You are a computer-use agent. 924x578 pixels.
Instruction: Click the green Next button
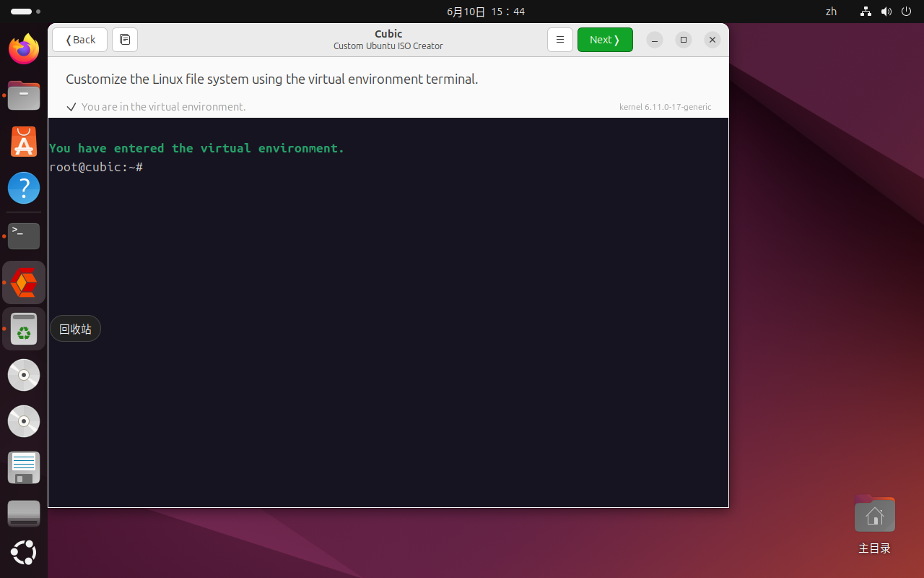[605, 40]
